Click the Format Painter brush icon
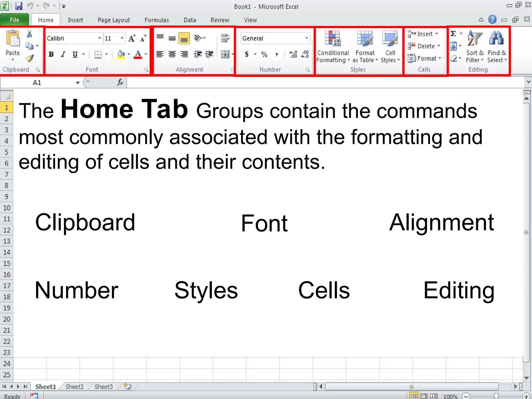The height and width of the screenshot is (399, 532). [x=30, y=58]
